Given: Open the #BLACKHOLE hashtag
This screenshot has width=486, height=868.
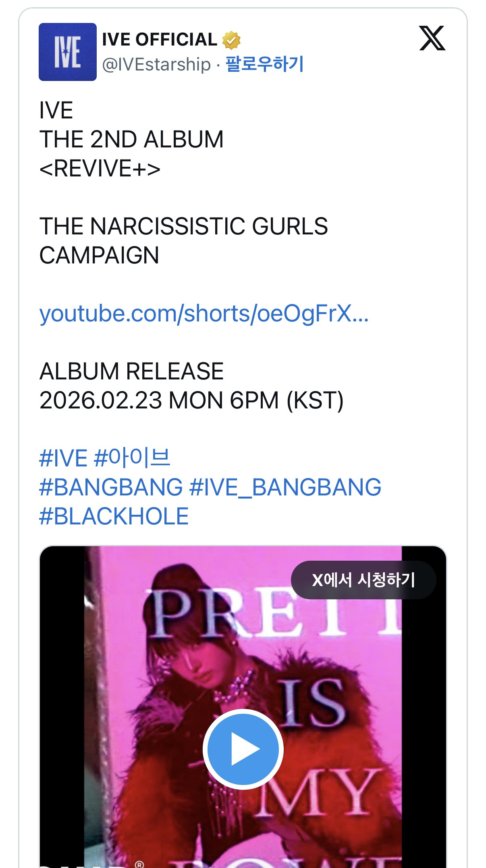Looking at the screenshot, I should click(x=114, y=516).
